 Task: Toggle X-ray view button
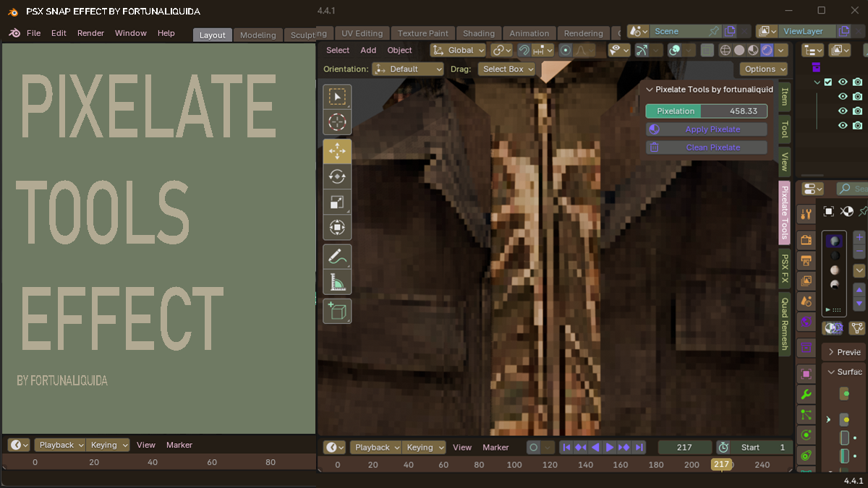tap(707, 50)
